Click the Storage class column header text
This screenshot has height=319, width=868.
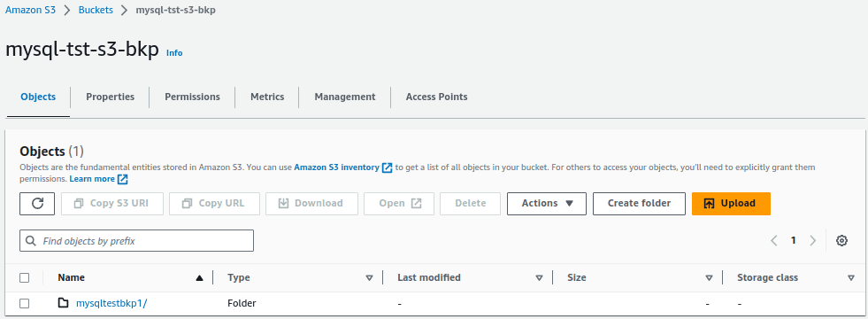tap(767, 278)
